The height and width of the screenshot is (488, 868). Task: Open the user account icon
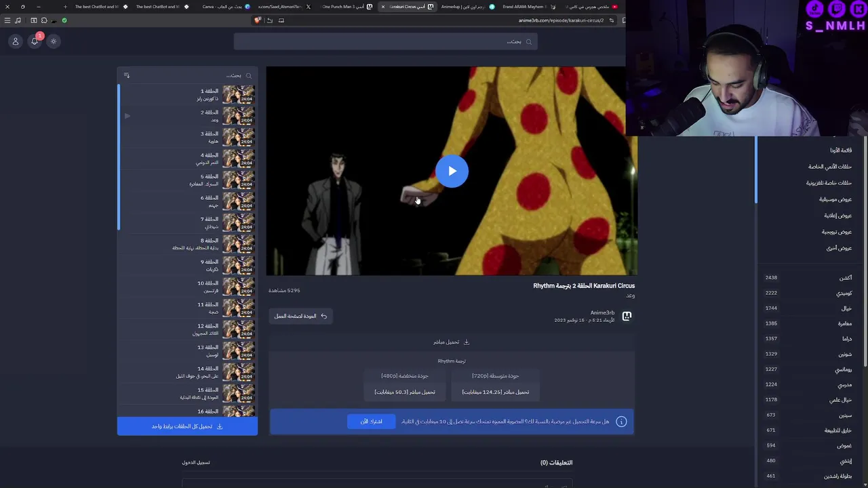16,41
